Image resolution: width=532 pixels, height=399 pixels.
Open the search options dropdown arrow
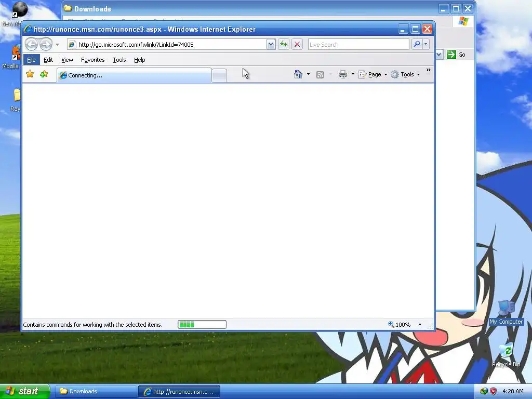tap(426, 45)
